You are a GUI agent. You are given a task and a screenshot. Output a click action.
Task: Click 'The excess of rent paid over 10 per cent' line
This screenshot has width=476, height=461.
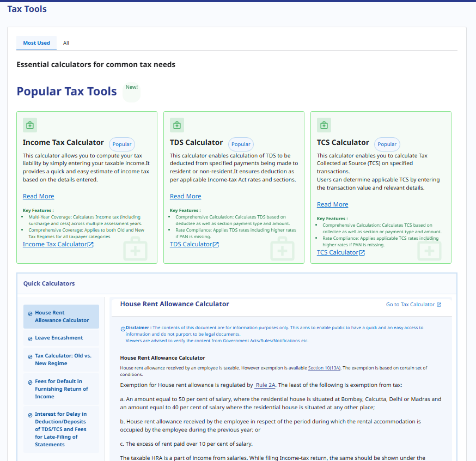[x=186, y=444]
